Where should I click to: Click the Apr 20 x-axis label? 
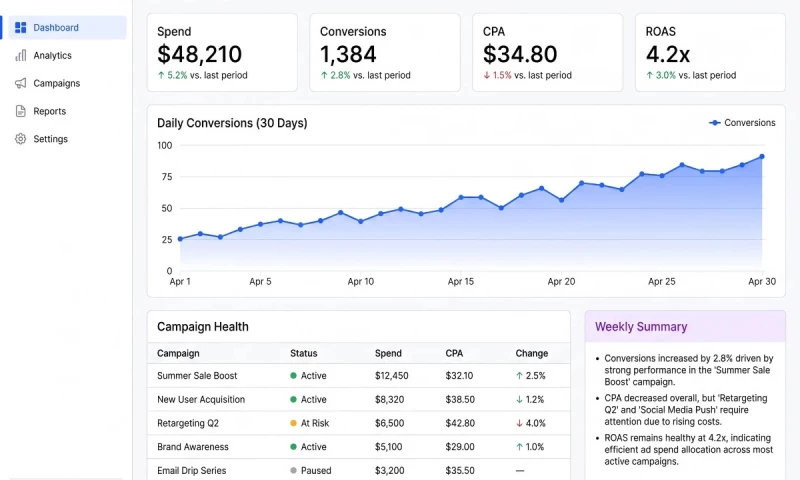pos(561,282)
